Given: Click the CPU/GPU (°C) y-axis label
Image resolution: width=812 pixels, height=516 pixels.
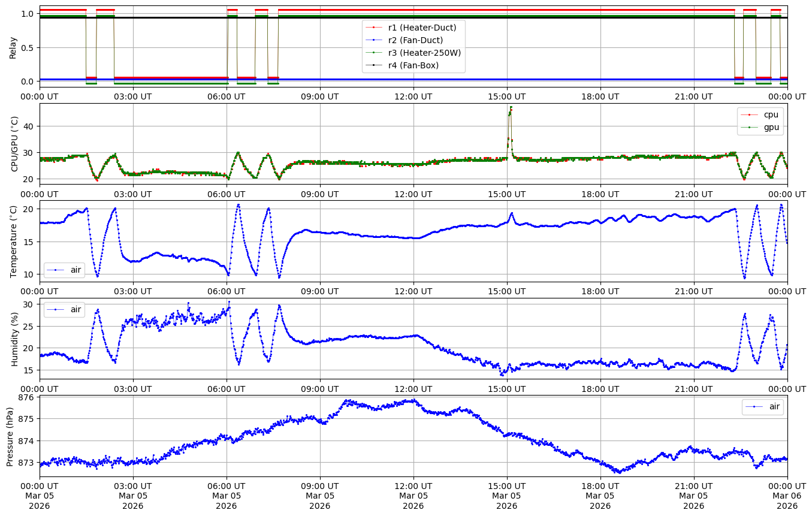Looking at the screenshot, I should pyautogui.click(x=14, y=144).
